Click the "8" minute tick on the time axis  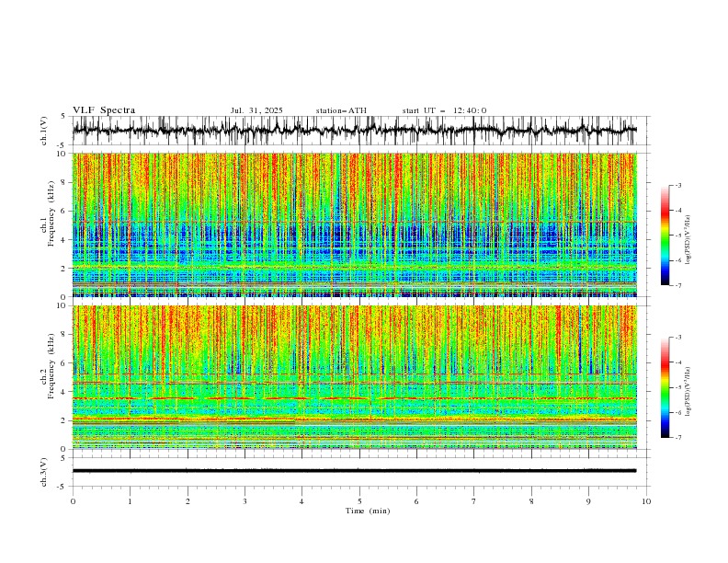pyautogui.click(x=531, y=501)
